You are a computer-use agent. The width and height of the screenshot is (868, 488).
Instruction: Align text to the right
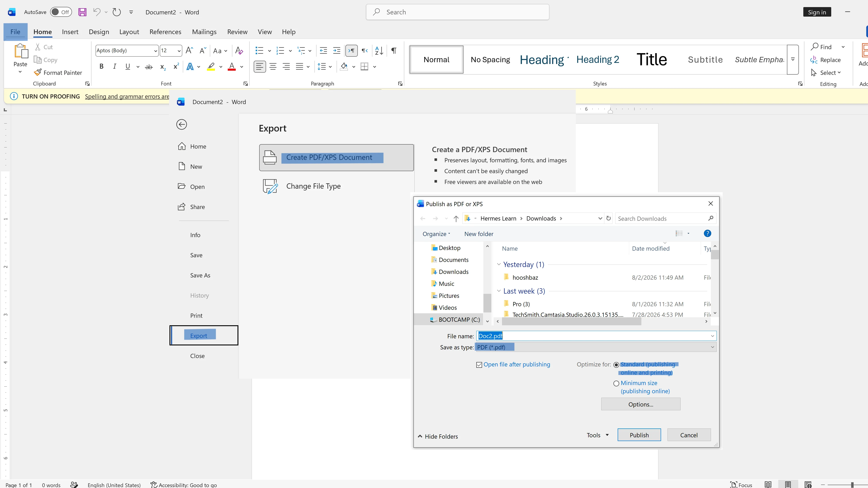coord(286,66)
